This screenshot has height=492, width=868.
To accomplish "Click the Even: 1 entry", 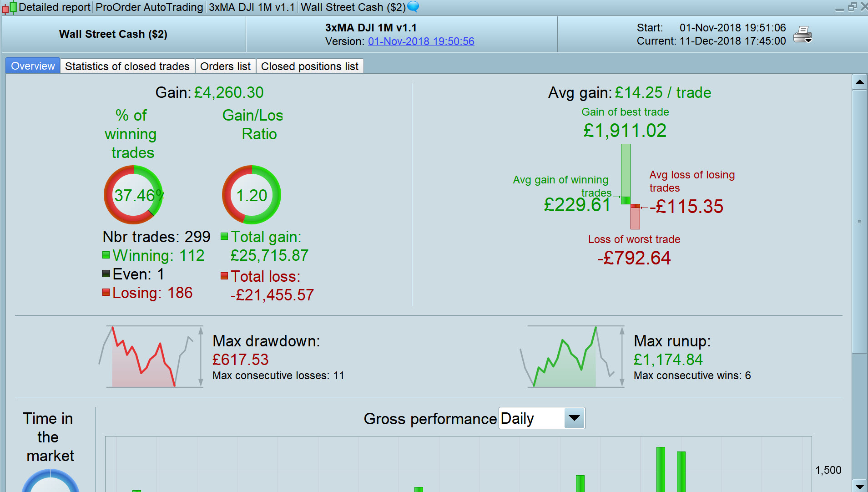I will pos(138,274).
